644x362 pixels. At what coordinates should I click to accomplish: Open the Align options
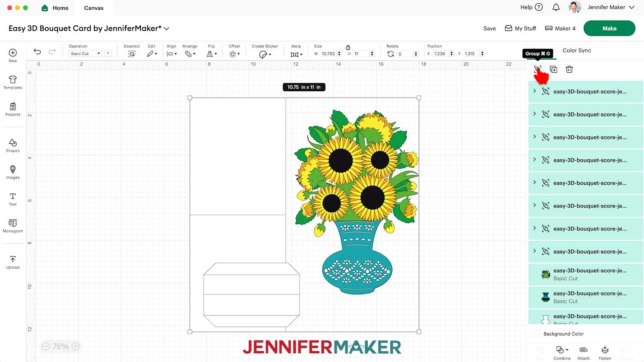[x=172, y=54]
